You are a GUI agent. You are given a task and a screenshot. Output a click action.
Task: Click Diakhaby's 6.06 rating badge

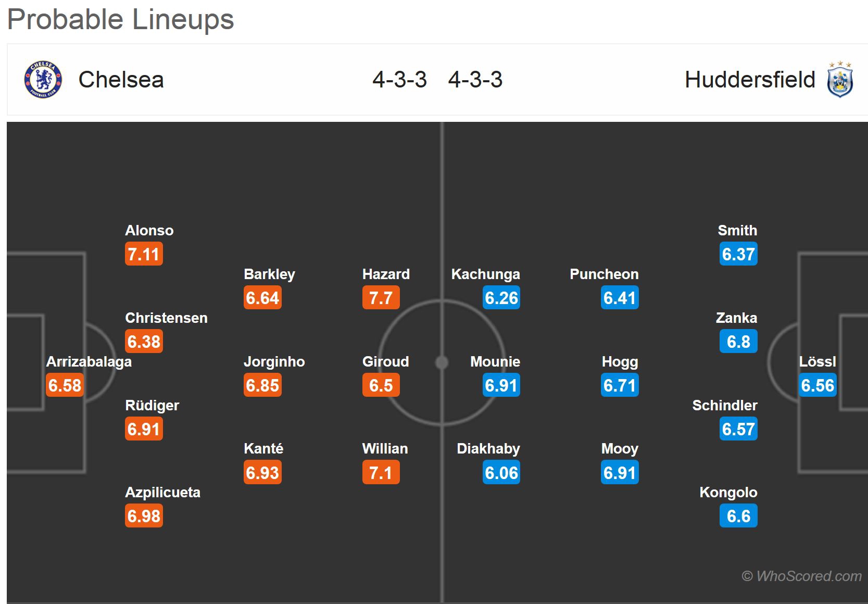coord(501,473)
